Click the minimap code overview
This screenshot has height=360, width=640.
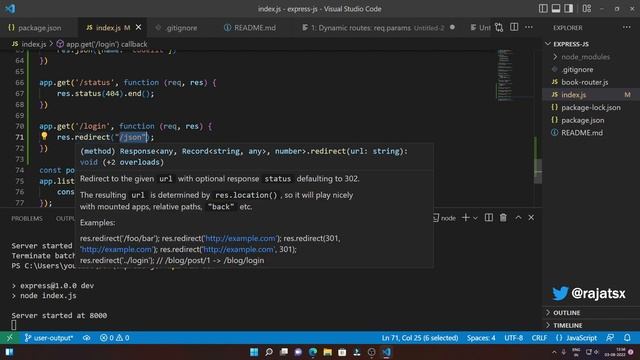click(x=504, y=76)
